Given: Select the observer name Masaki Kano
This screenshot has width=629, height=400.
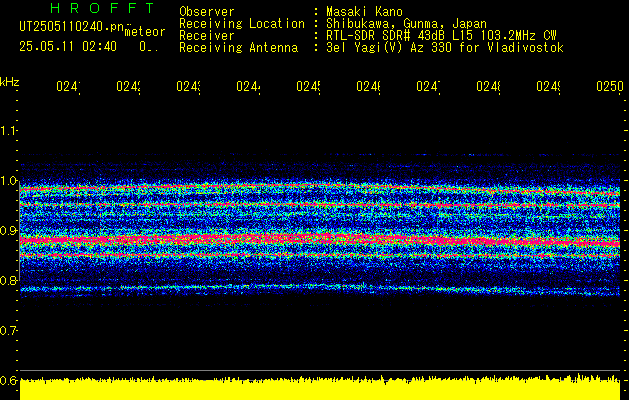Looking at the screenshot, I should tap(364, 11).
